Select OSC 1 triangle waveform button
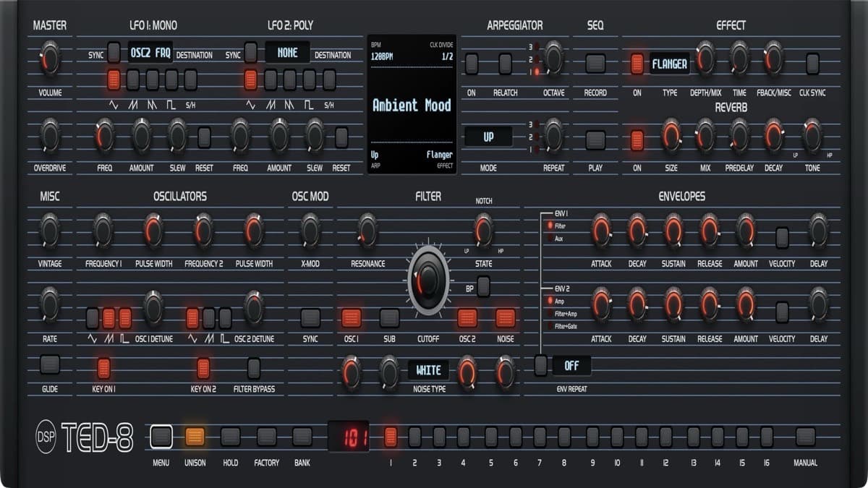 click(93, 318)
